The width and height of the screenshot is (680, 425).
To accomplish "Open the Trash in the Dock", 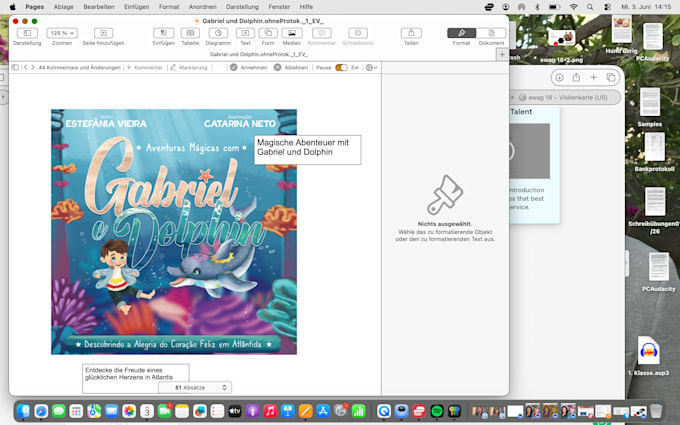I will pyautogui.click(x=656, y=411).
